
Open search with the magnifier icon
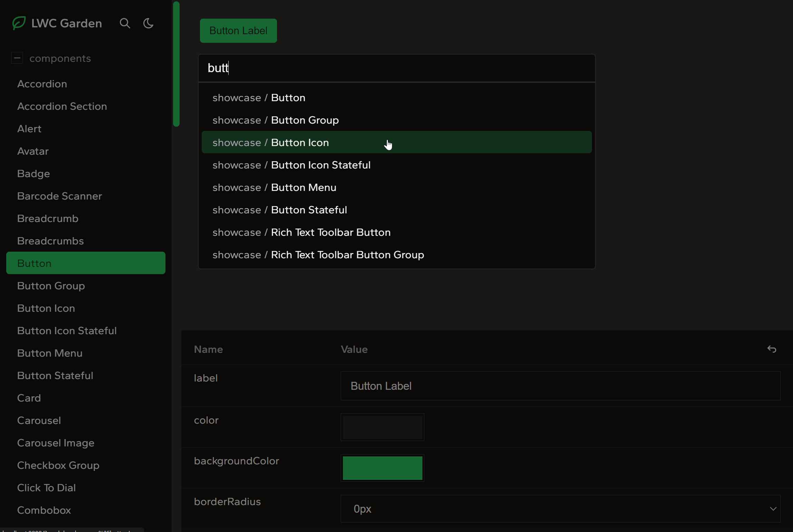125,23
